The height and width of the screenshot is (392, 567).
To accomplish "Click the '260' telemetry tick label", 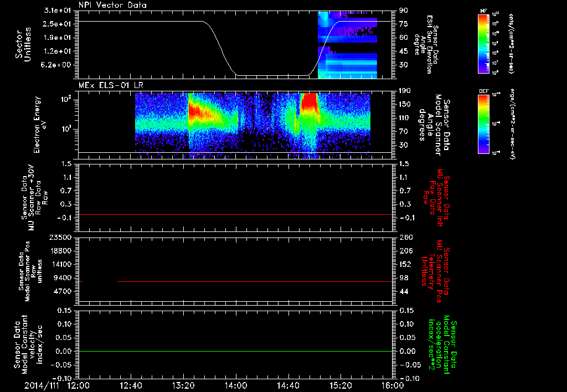I will pyautogui.click(x=406, y=238).
